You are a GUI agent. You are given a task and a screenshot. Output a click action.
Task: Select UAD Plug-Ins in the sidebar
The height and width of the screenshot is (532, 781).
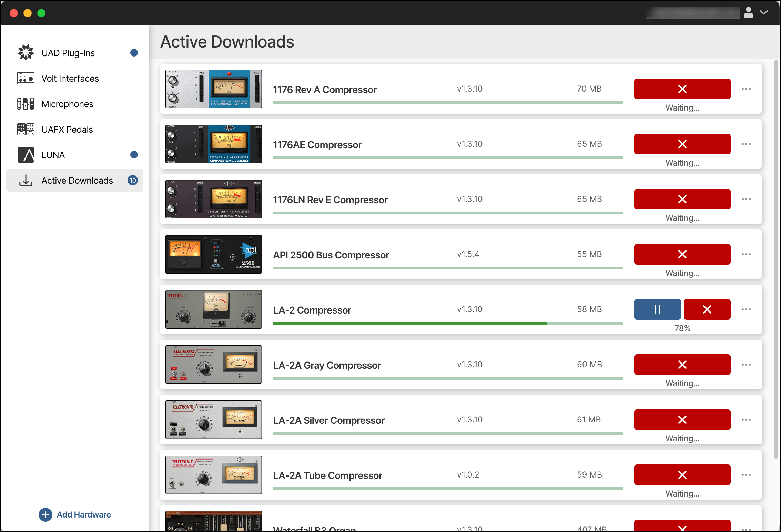68,53
